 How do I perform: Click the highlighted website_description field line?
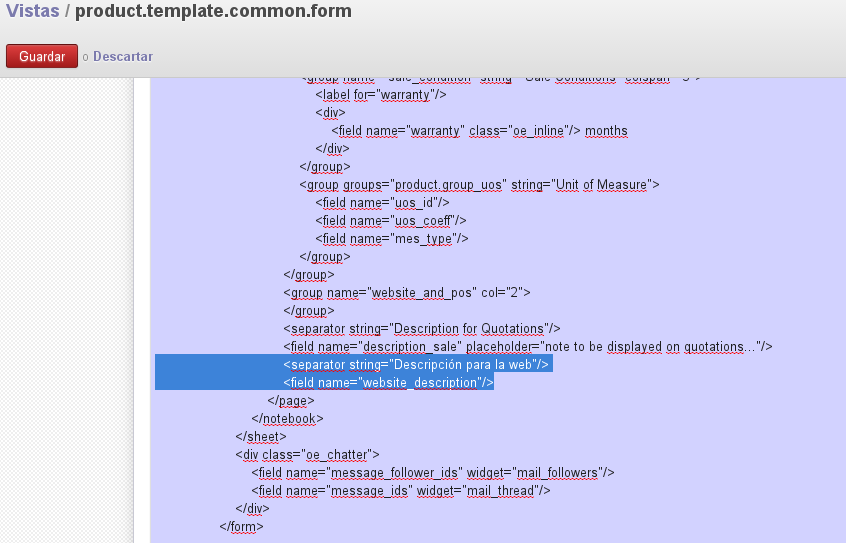[x=388, y=382]
